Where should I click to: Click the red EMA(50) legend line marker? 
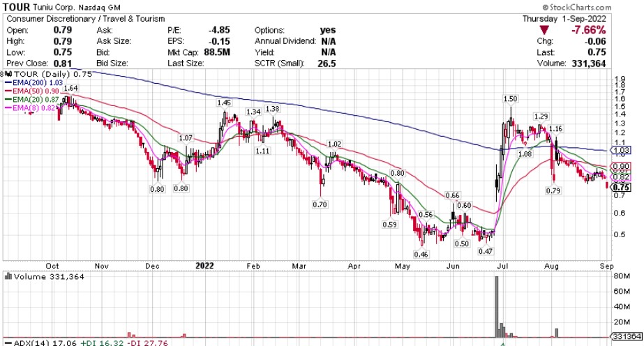click(x=8, y=91)
